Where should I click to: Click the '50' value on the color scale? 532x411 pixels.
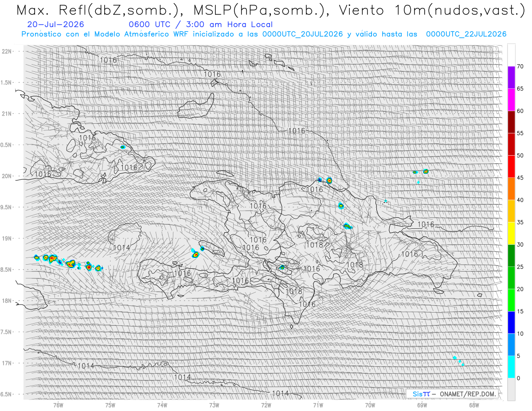(520, 156)
